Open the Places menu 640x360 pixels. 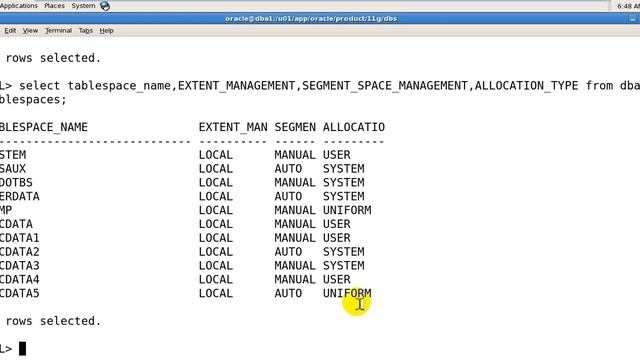54,6
